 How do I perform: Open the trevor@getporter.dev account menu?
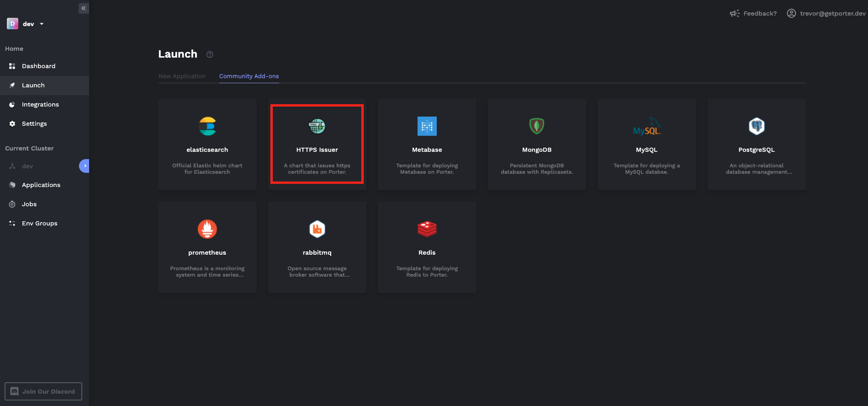[x=832, y=13]
